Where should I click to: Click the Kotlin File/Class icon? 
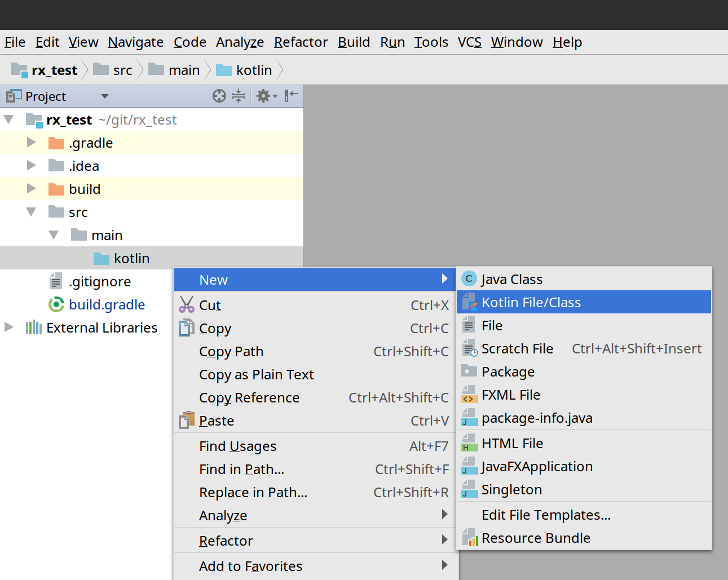point(469,302)
